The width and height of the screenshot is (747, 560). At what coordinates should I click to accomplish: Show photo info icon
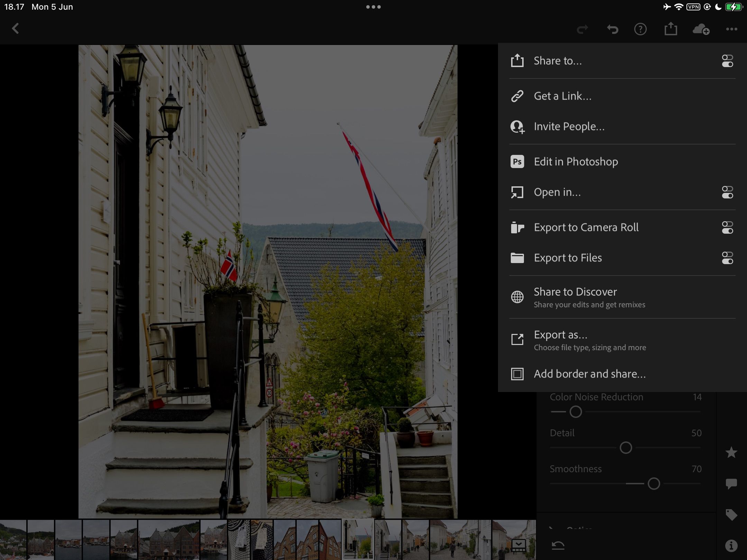(x=731, y=546)
